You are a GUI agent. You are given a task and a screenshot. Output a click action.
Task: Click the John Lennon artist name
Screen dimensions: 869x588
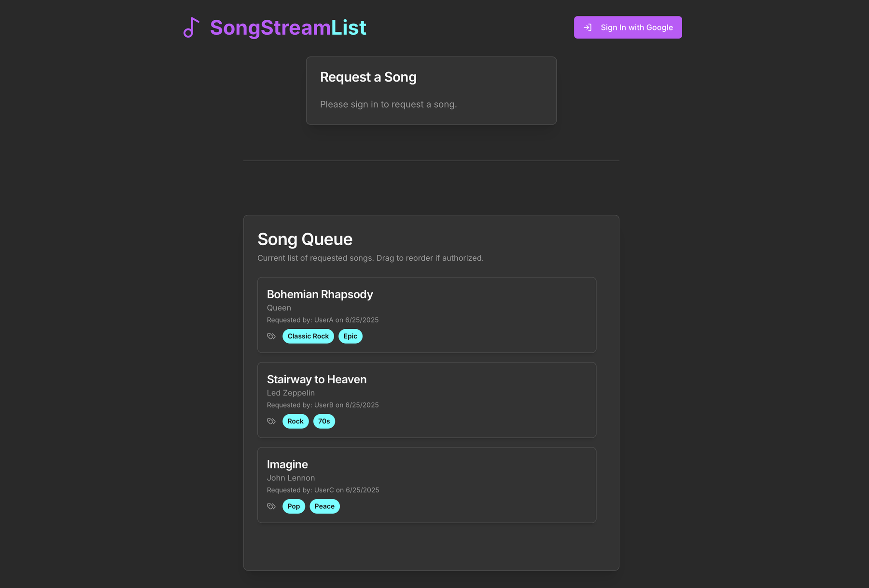(x=291, y=478)
